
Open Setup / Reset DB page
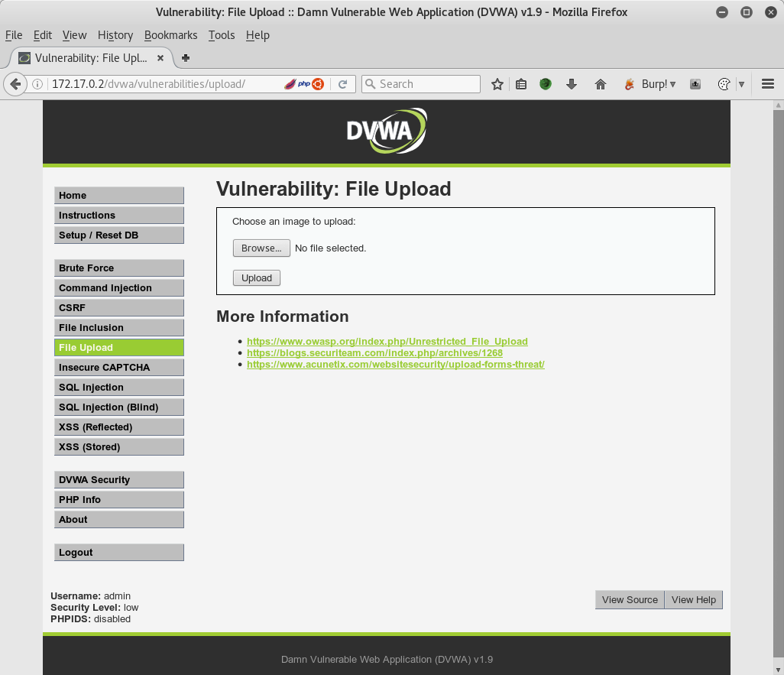pyautogui.click(x=119, y=235)
